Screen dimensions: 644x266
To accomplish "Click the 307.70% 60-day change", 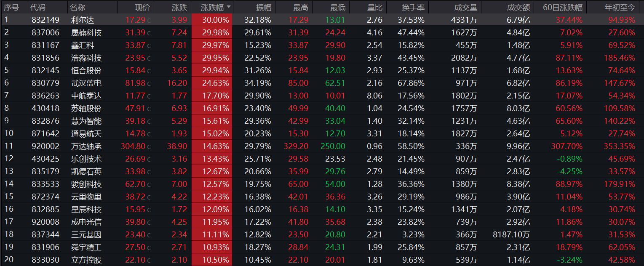I will click(567, 146).
